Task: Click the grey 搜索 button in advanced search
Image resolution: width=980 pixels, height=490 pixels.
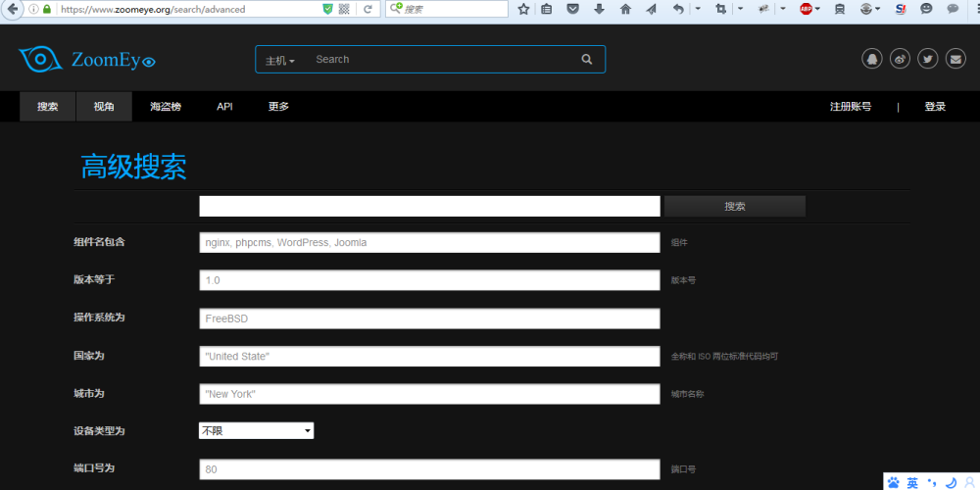Action: click(735, 206)
